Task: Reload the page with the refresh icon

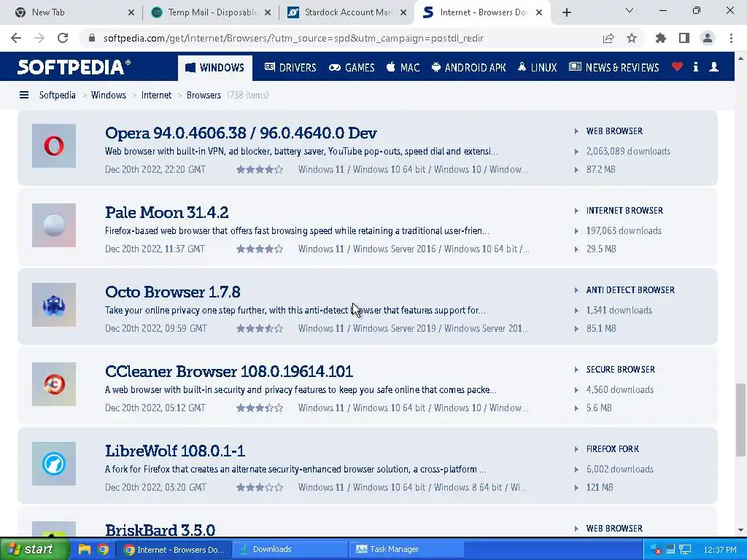Action: click(x=63, y=38)
